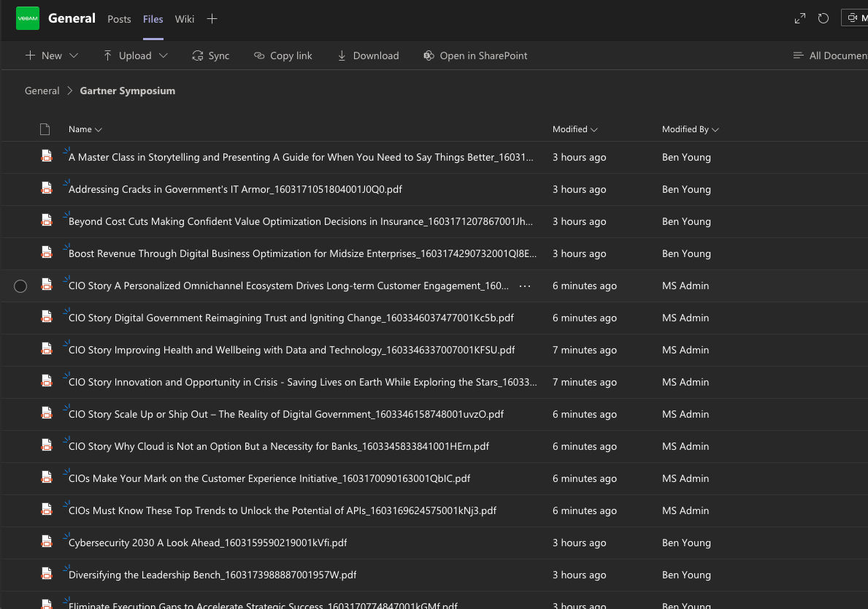Open CIO Story Scale Up or Ship Out PDF

pos(286,414)
